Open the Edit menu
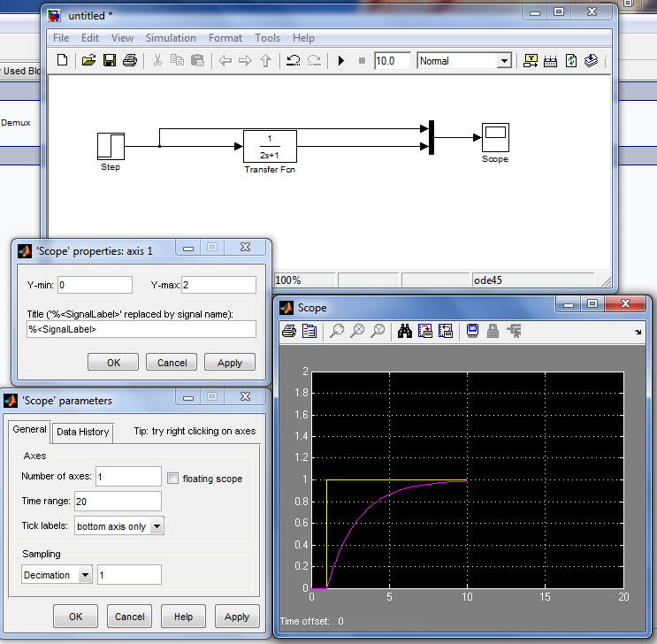Viewport: 657px width, 644px height. coord(90,38)
